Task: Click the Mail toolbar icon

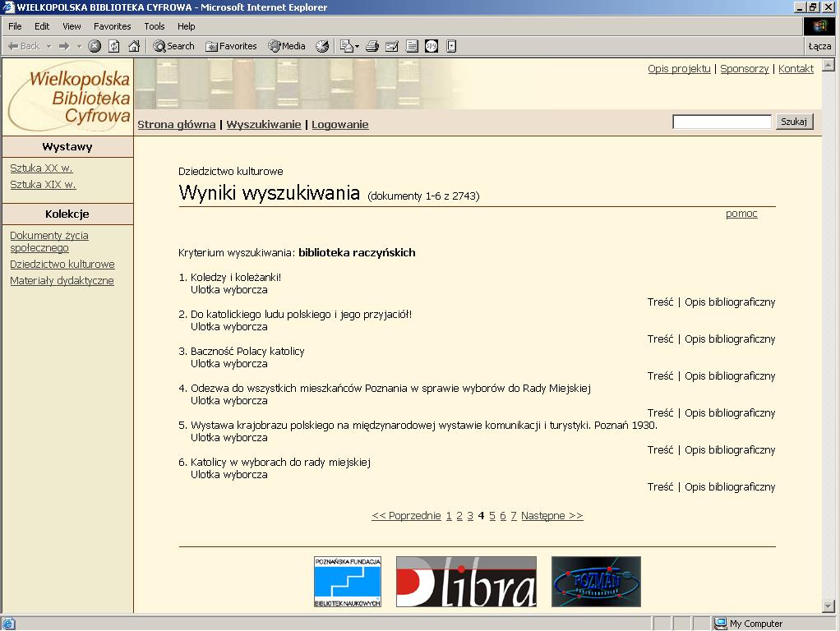Action: click(346, 47)
